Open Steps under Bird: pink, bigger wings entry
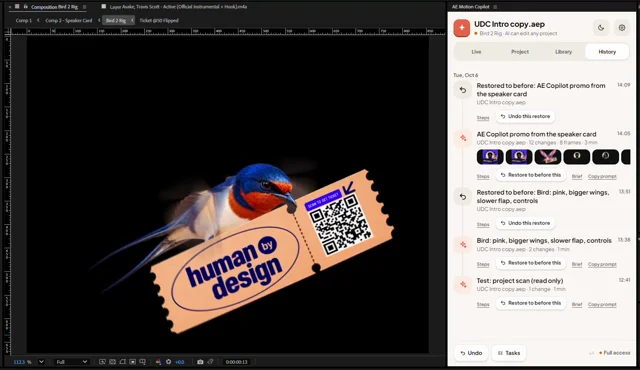The width and height of the screenshot is (640, 370). pos(483,264)
